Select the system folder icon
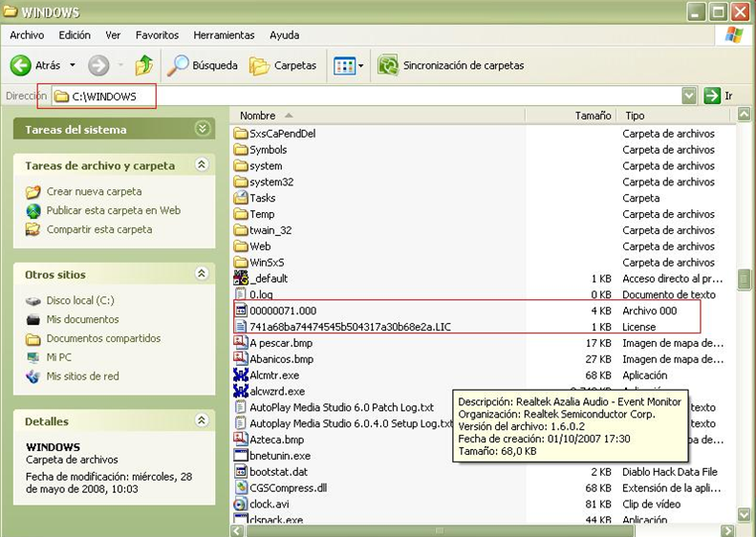Screen dimensions: 756x537 point(241,166)
